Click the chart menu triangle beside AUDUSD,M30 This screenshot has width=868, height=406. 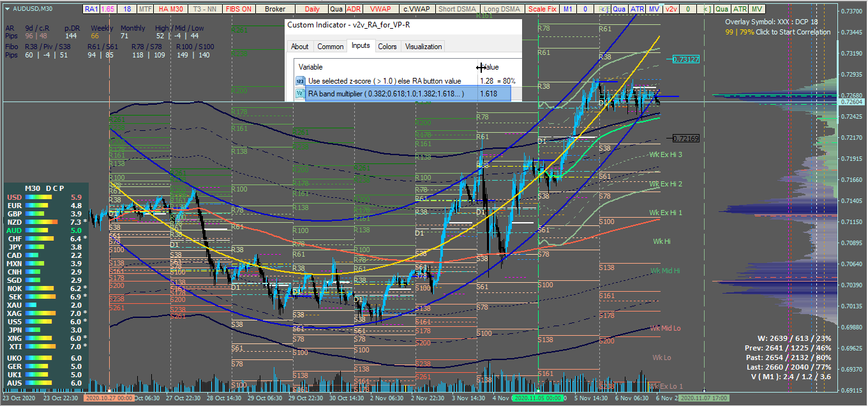click(6, 9)
